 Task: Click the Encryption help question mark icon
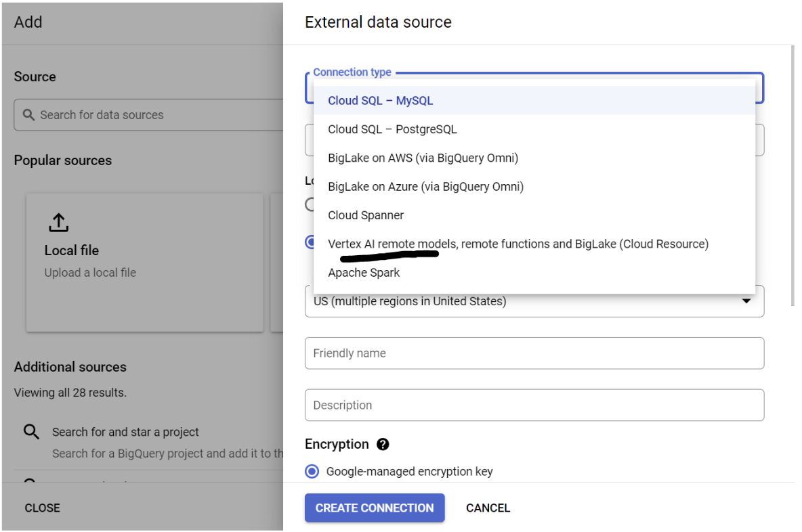[x=383, y=445]
